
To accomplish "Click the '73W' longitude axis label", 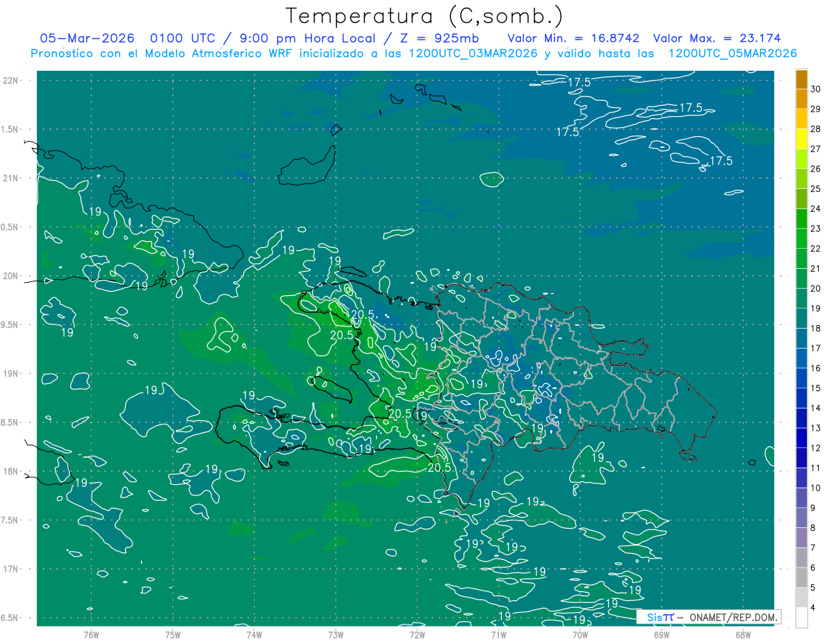I will pos(336,634).
